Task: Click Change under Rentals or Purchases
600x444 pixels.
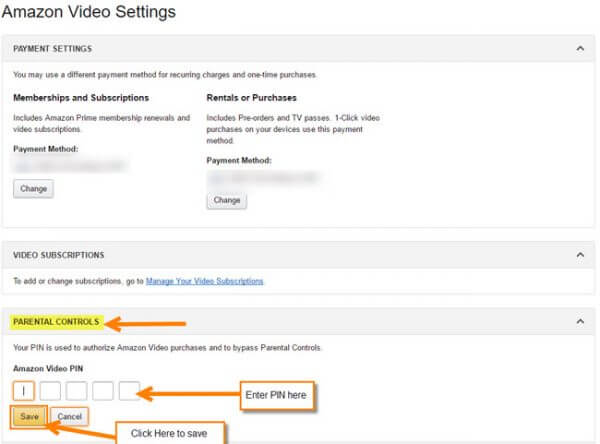Action: click(x=227, y=200)
